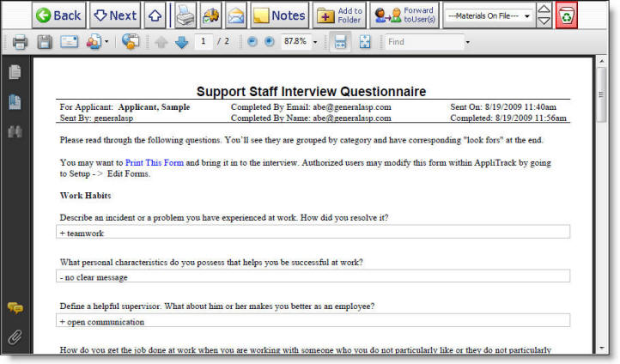Go to next page with blue down arrow
Screen dimensions: 620x364
(x=181, y=41)
